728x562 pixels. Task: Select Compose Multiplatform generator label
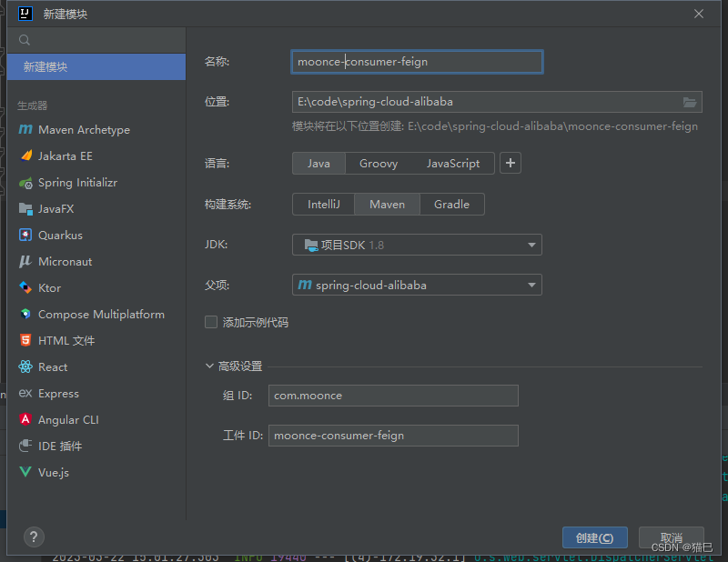point(101,314)
